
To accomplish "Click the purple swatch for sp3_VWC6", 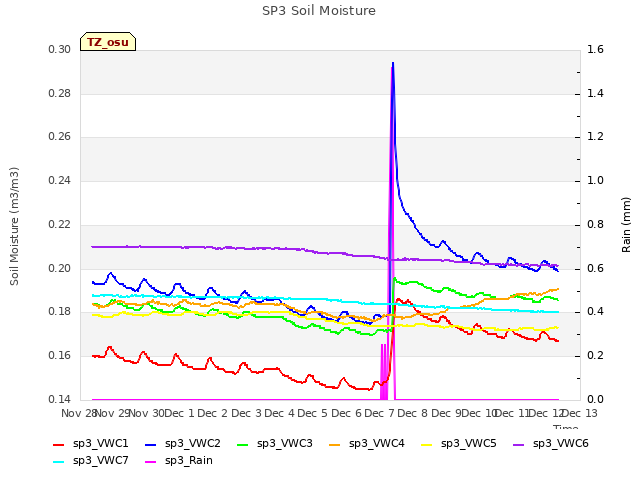I will pyautogui.click(x=519, y=444).
